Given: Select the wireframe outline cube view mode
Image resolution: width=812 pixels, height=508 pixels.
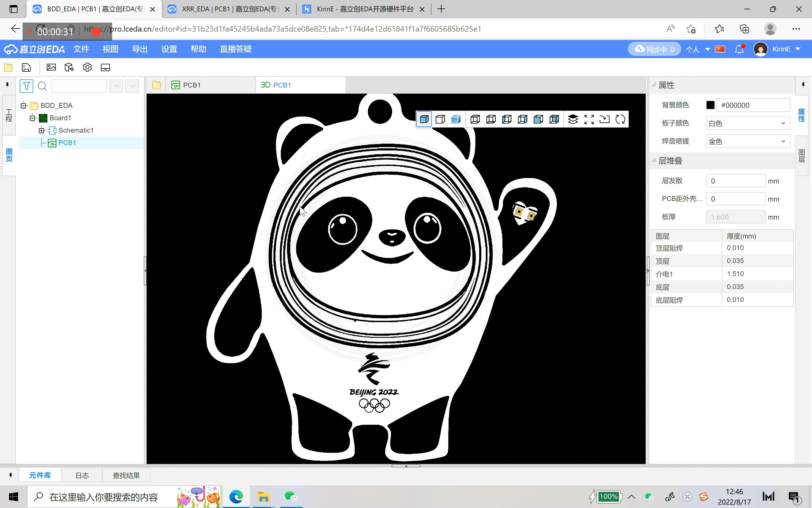Looking at the screenshot, I should tap(440, 119).
